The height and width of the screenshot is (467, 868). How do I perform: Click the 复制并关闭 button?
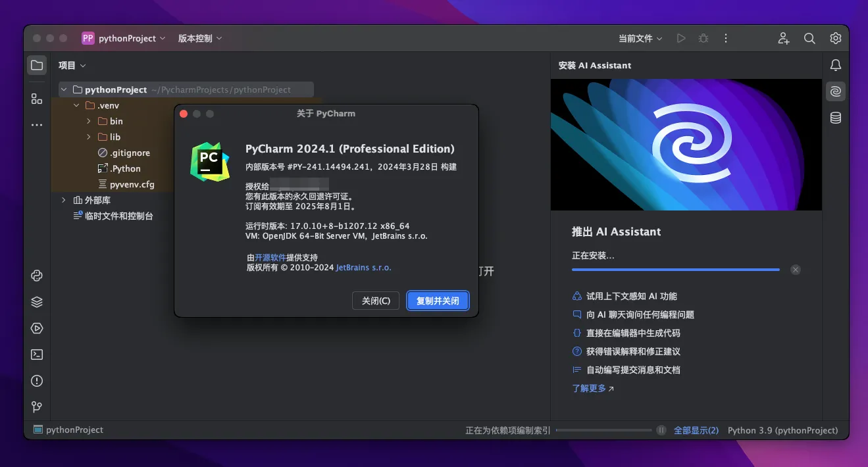[x=438, y=301]
